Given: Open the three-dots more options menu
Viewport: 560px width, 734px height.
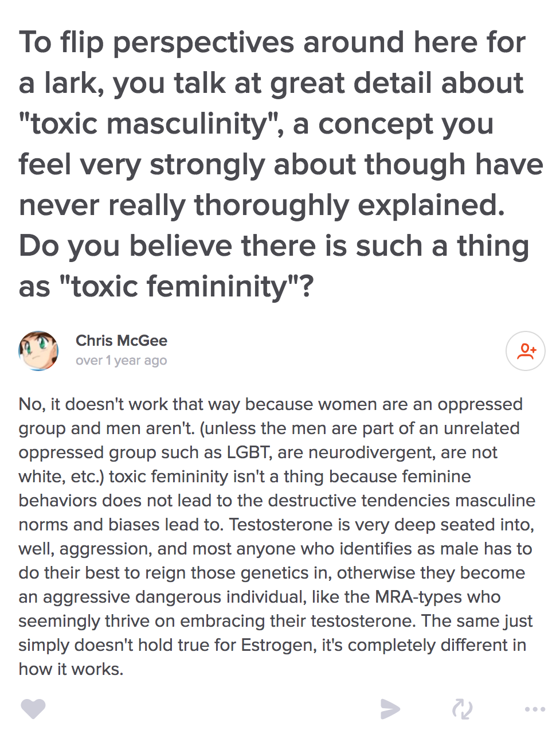Looking at the screenshot, I should 535,709.
